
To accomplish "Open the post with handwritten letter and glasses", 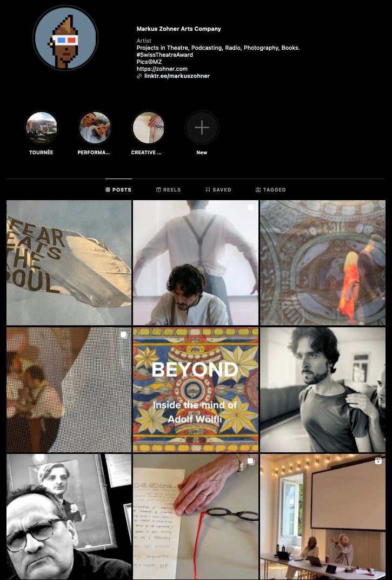I will [x=195, y=517].
